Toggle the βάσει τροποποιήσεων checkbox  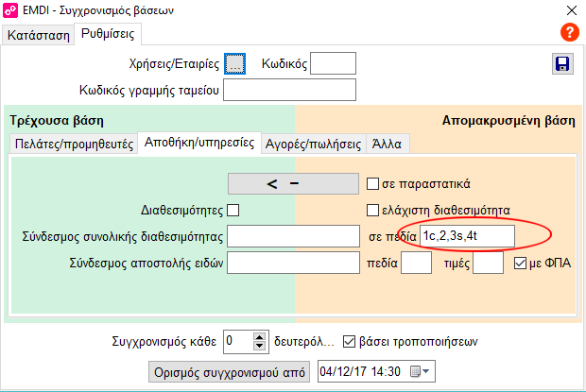pyautogui.click(x=349, y=342)
